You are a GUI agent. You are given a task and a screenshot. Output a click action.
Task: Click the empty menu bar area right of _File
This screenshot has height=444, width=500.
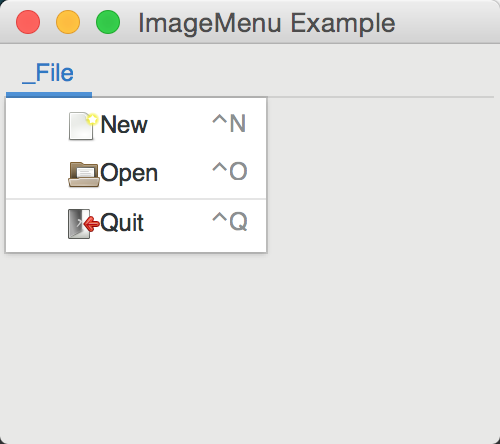pyautogui.click(x=293, y=73)
